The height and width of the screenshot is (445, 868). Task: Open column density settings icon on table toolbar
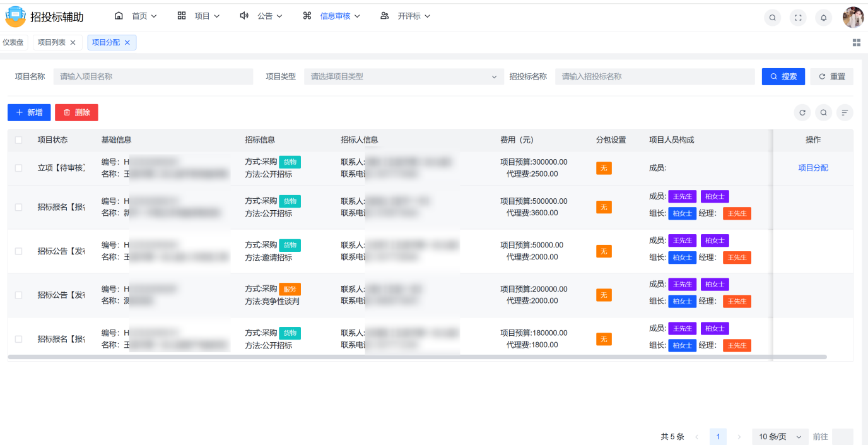845,112
